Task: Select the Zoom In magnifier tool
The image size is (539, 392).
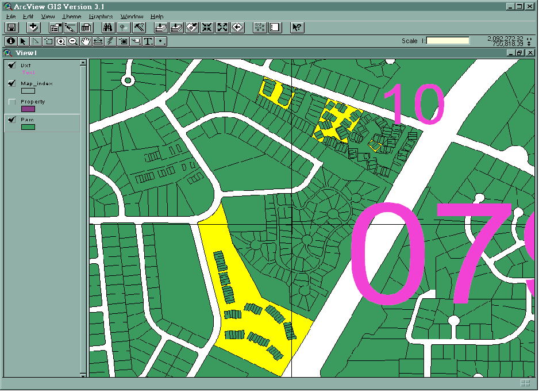Action: pyautogui.click(x=60, y=41)
